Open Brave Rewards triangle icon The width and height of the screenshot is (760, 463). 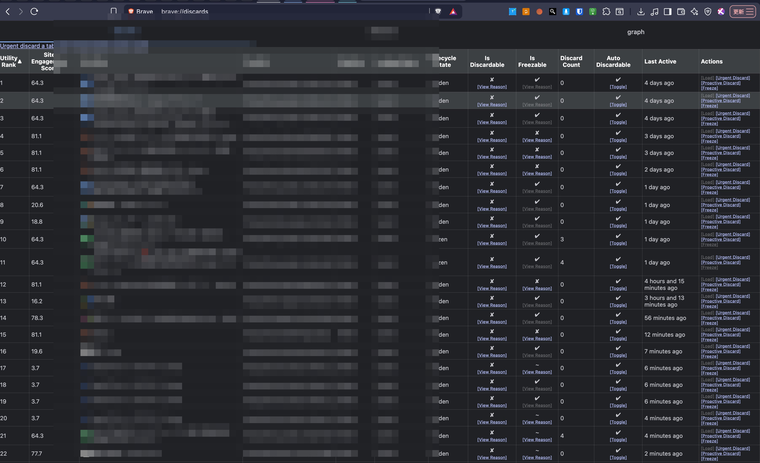(x=453, y=12)
